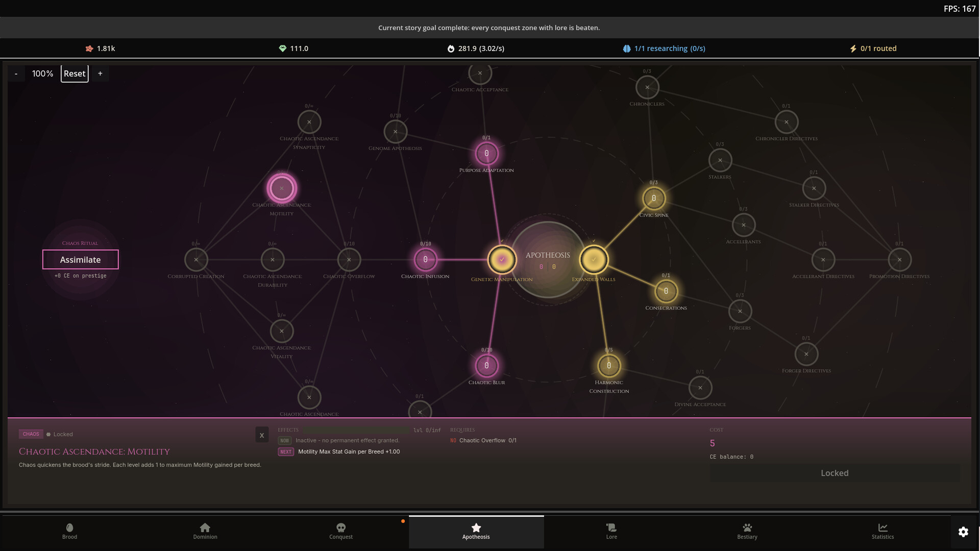Viewport: 980px width, 551px height.
Task: Click the 111.0 gem resource counter
Action: (x=293, y=49)
